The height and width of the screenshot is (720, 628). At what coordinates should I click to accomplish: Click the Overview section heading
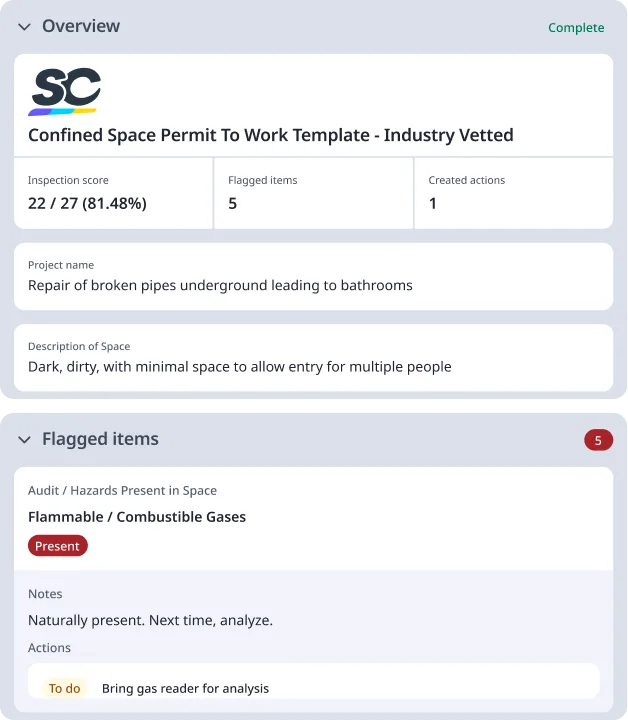[81, 27]
